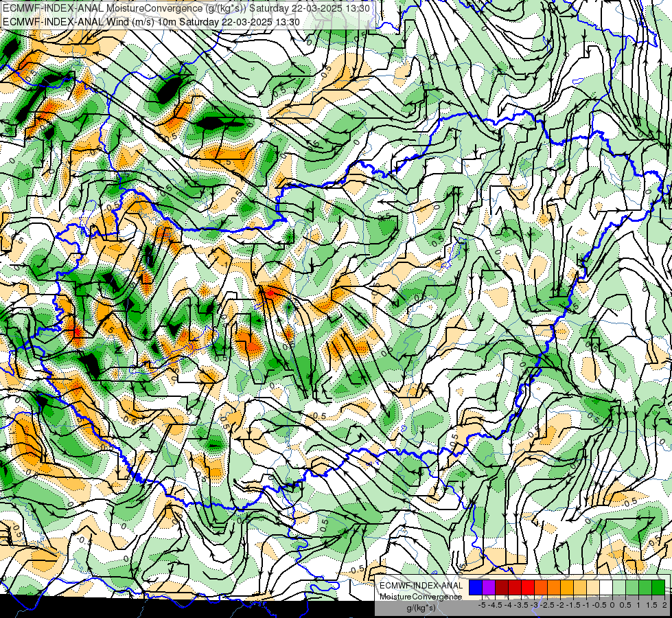Click the amber swatch for -2 to -1.5
Screen dimensions: 672x618
(567, 588)
